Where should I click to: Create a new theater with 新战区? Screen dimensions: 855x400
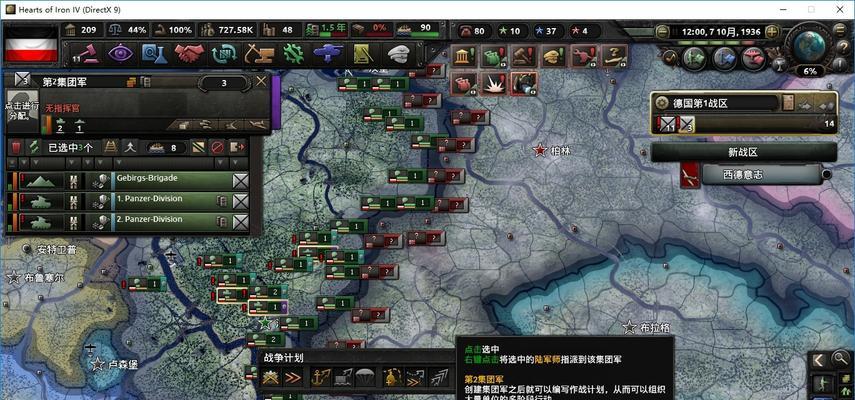[743, 153]
